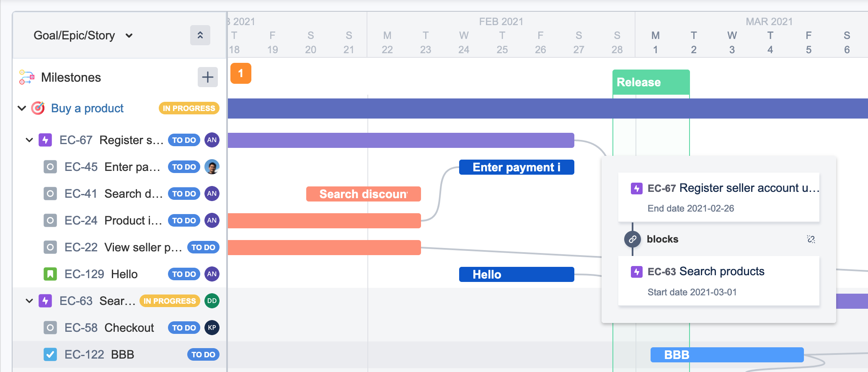
Task: Collapse all rows with double-chevron button
Action: coord(200,35)
